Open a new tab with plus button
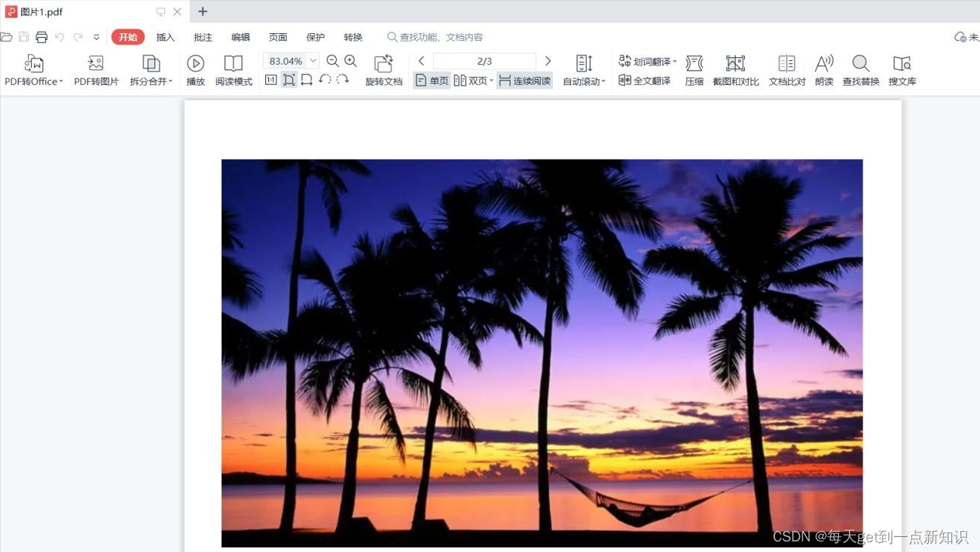This screenshot has width=980, height=552. pyautogui.click(x=203, y=11)
